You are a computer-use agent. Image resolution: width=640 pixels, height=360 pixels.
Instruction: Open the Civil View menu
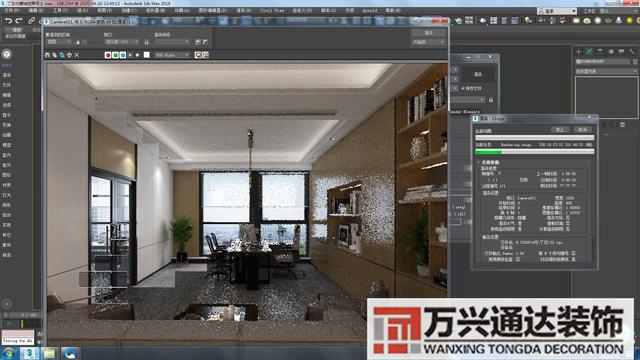(272, 10)
